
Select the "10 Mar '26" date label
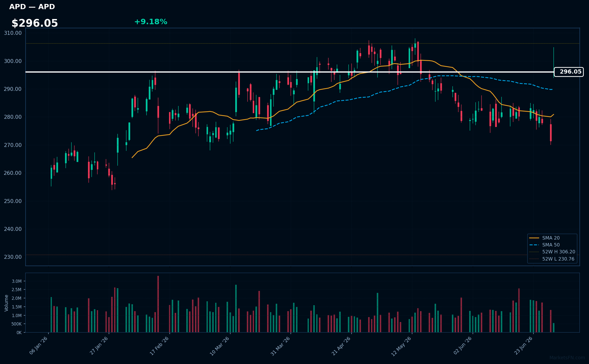coord(220,346)
